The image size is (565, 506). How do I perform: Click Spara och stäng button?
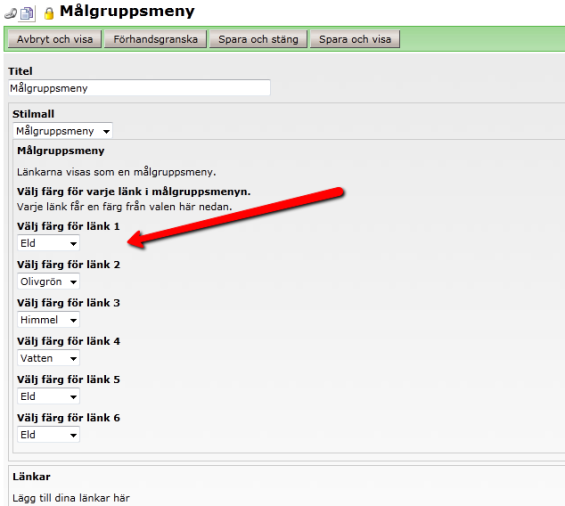[x=258, y=39]
